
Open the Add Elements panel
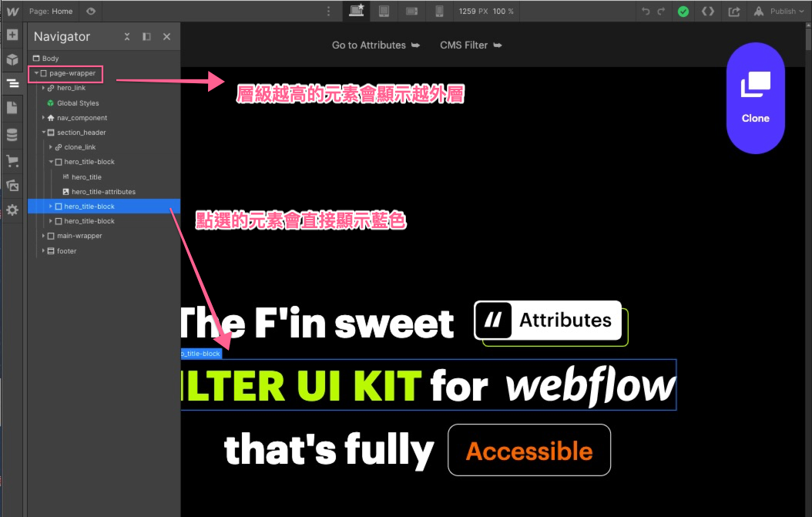12,35
